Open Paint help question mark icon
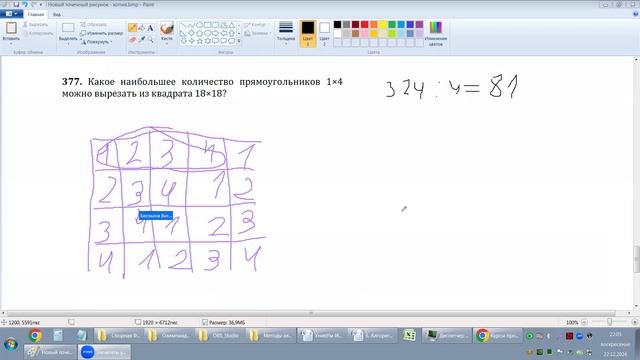The height and width of the screenshot is (360, 640). pos(635,14)
